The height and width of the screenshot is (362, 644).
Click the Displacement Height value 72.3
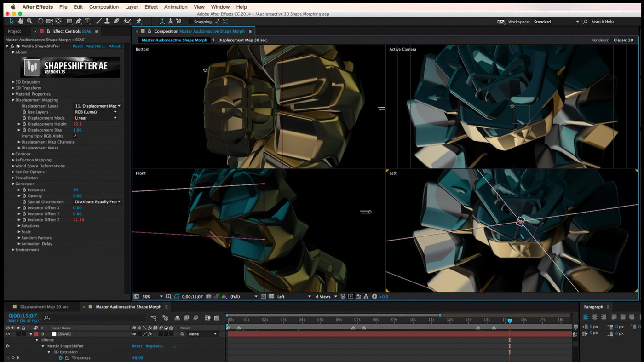click(x=77, y=124)
